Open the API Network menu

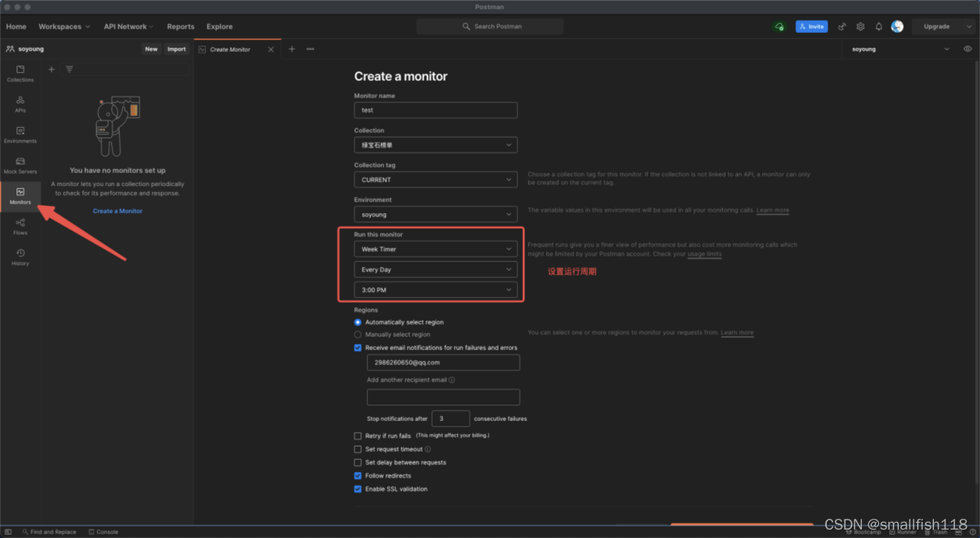tap(129, 26)
